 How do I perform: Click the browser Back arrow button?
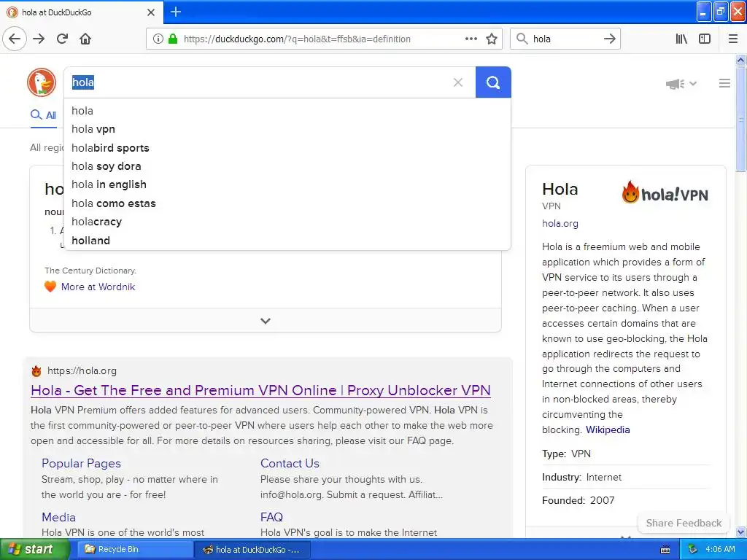[15, 39]
